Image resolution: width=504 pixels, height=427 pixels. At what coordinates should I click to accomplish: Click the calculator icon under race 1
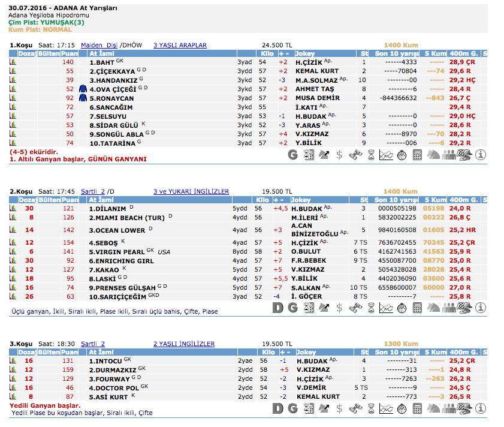(418, 155)
